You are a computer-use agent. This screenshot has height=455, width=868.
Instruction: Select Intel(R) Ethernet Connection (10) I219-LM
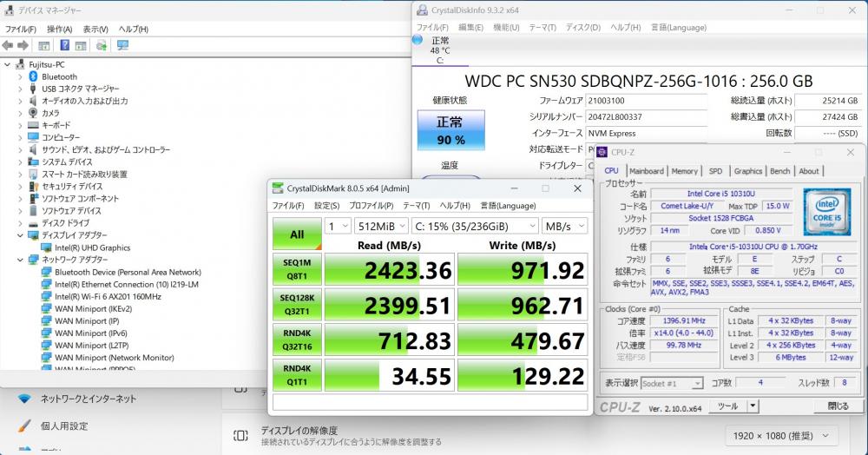[x=126, y=284]
